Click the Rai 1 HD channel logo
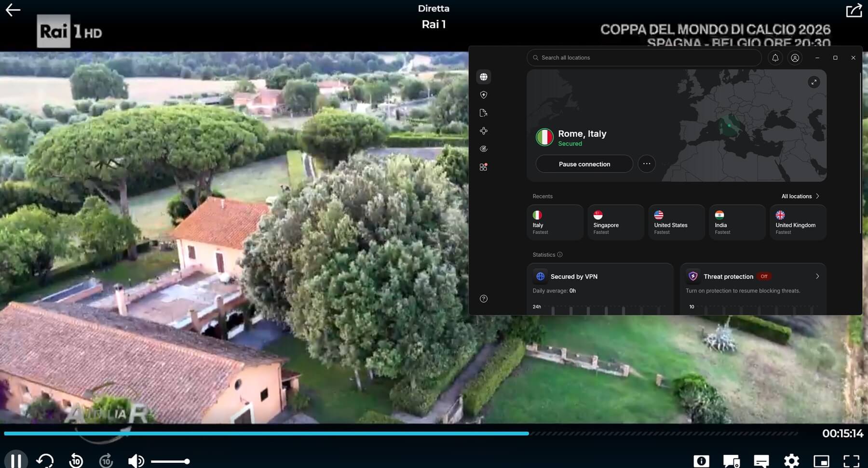 69,31
